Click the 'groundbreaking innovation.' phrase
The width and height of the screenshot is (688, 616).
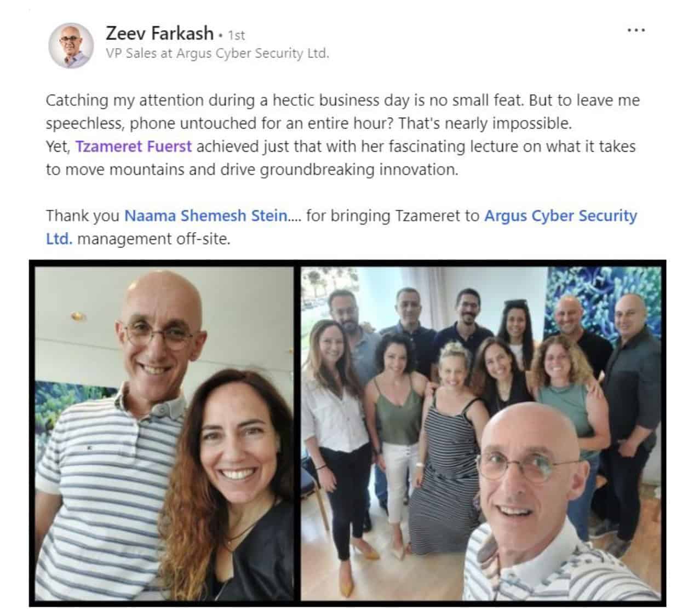coord(358,170)
